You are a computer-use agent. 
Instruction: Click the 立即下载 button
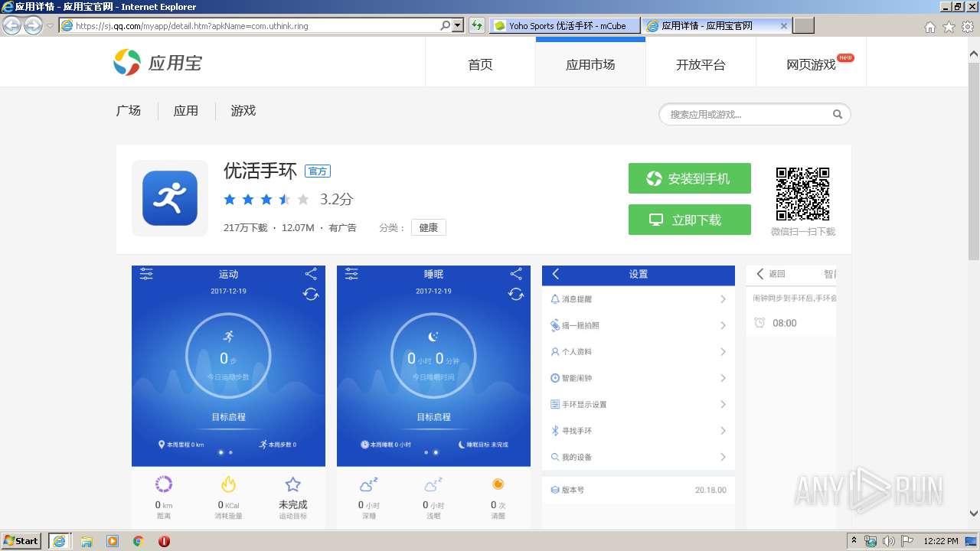(690, 220)
